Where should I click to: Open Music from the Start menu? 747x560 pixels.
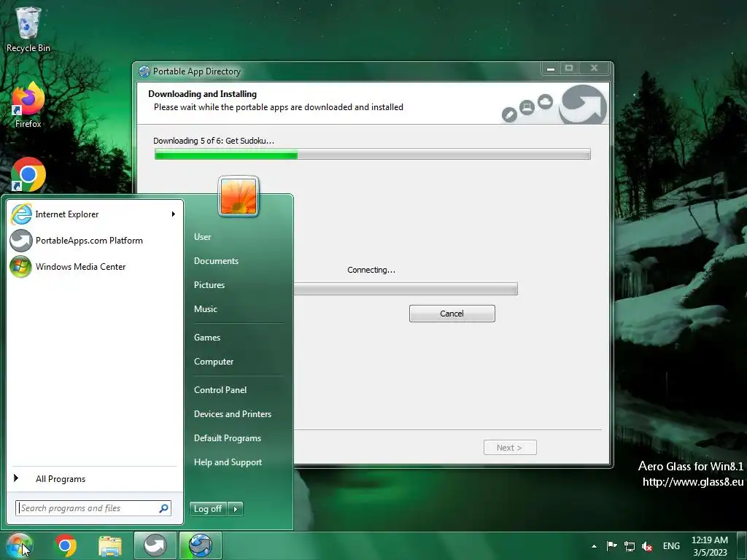[x=205, y=309]
